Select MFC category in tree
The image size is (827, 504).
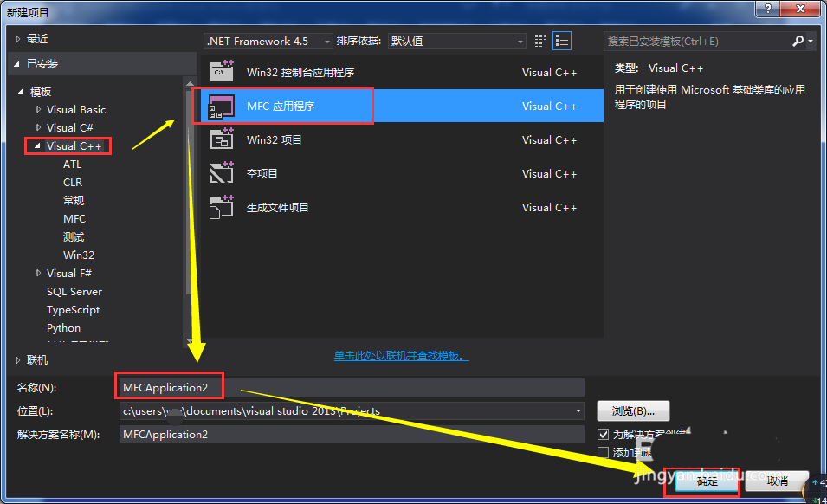click(x=74, y=219)
